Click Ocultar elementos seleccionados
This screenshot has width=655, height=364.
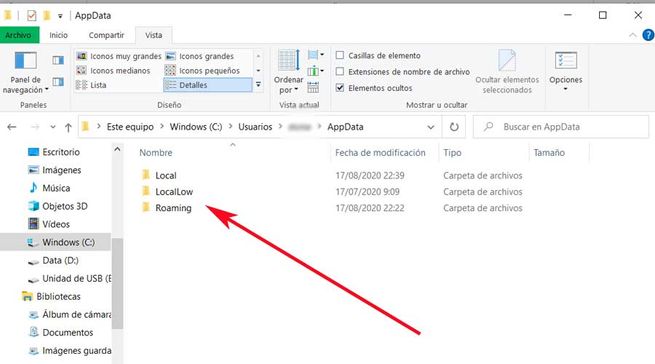click(507, 72)
